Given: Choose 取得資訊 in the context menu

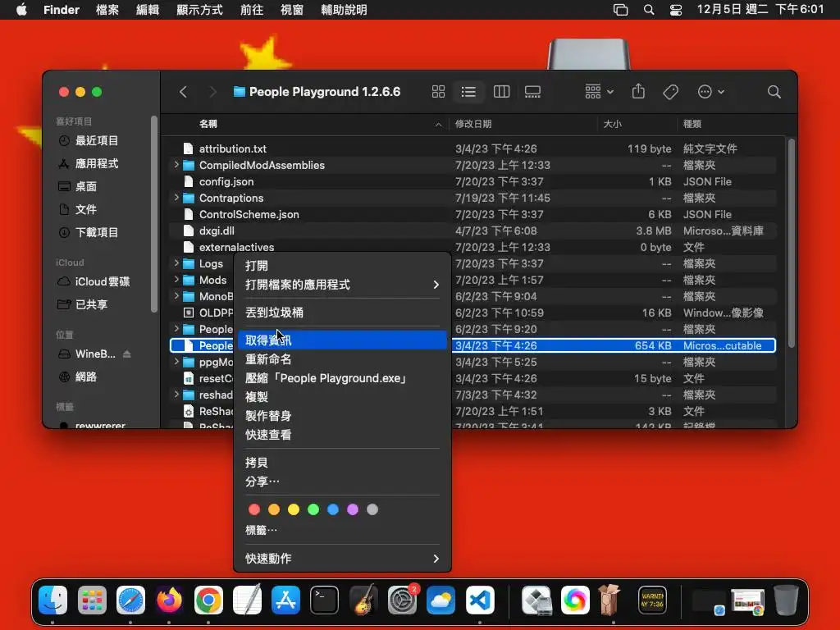Looking at the screenshot, I should pos(342,340).
